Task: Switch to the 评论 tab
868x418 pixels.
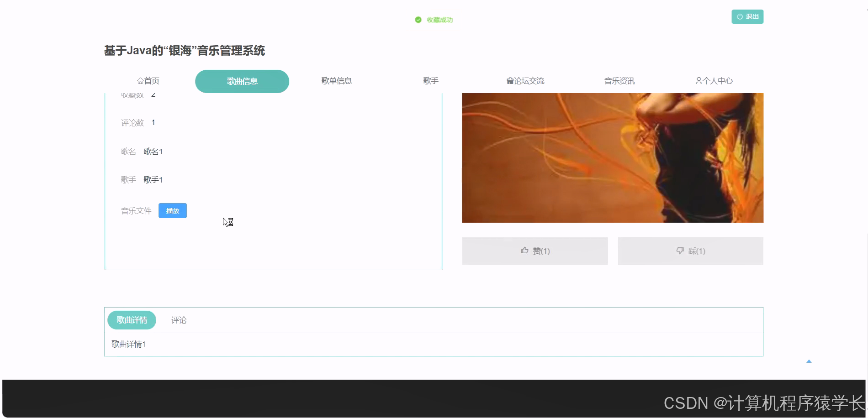Action: [x=179, y=320]
